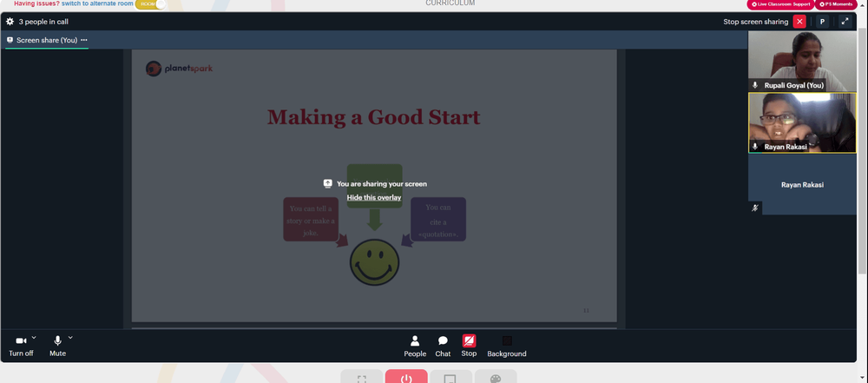Expand microphone options chevron
Viewport: 868px width, 383px height.
point(70,337)
